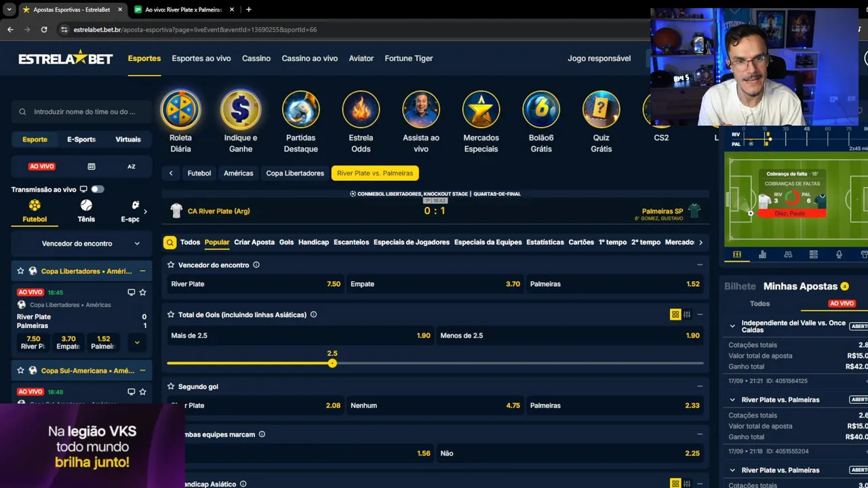868x488 pixels.
Task: Toggle the Transmissão ao vivo switch
Action: (x=98, y=189)
